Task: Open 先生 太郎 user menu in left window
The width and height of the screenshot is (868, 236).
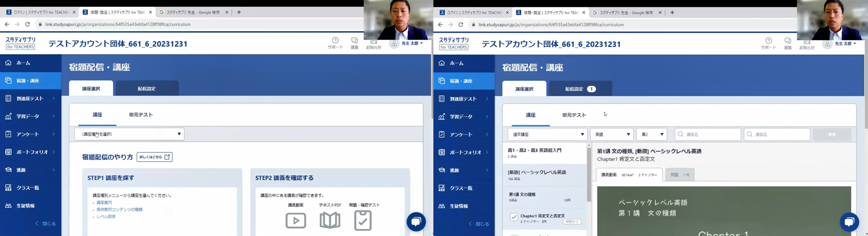Action: pyautogui.click(x=407, y=43)
